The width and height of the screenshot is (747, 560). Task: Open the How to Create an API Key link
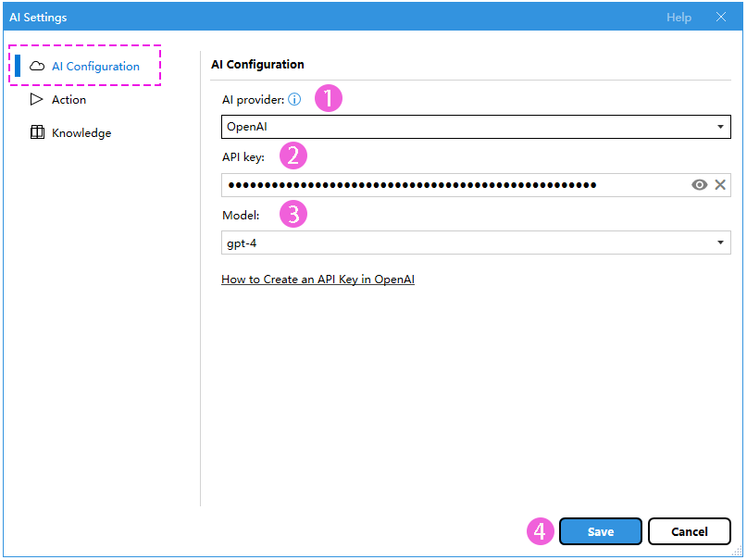(x=317, y=279)
